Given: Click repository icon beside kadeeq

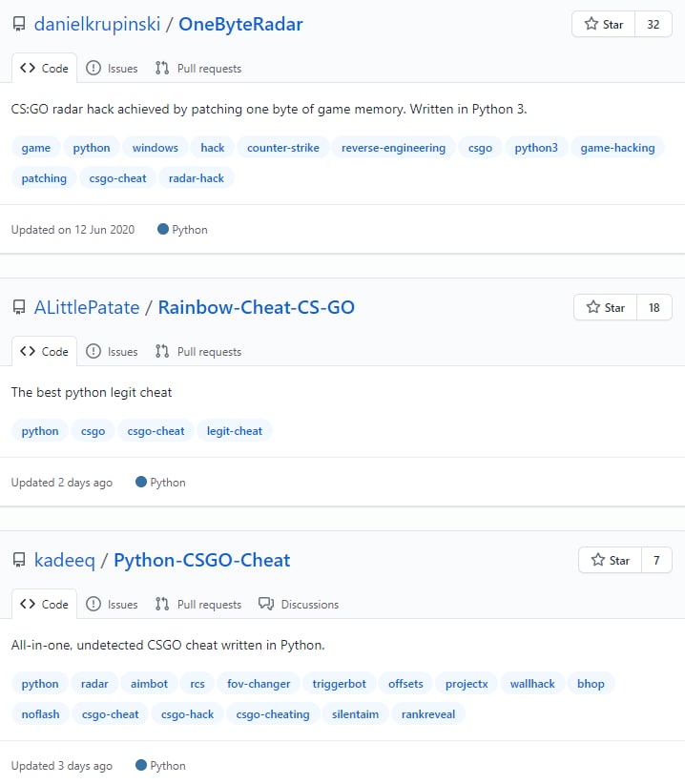Looking at the screenshot, I should pyautogui.click(x=19, y=560).
